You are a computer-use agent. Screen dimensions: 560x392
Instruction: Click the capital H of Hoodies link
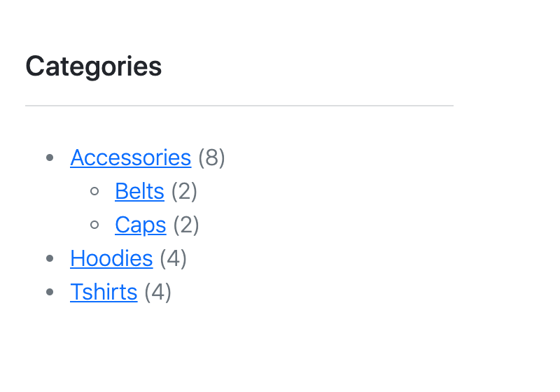pos(78,258)
